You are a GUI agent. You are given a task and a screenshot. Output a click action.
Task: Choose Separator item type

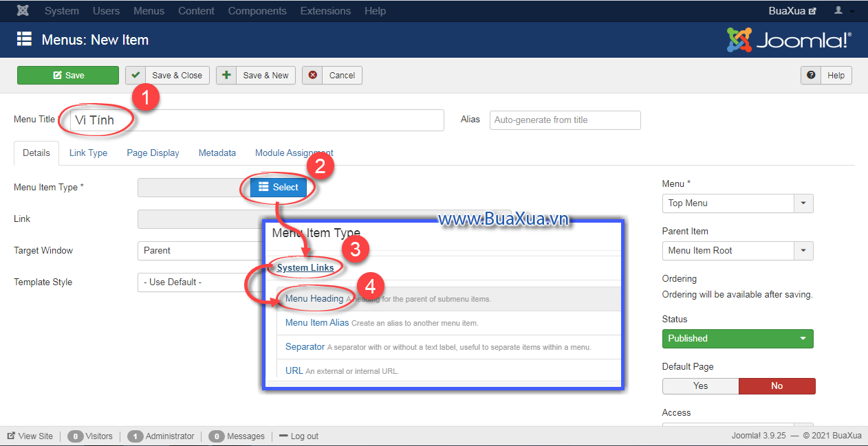click(305, 347)
